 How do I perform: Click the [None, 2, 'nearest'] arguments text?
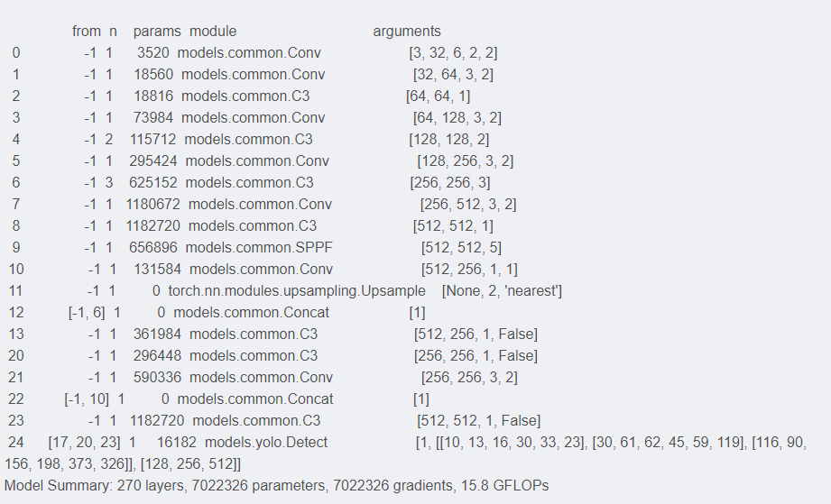tap(502, 290)
